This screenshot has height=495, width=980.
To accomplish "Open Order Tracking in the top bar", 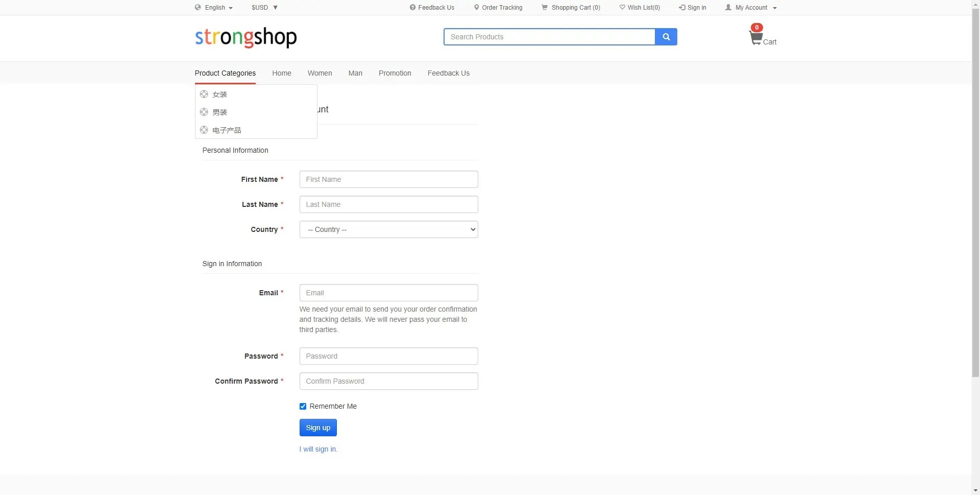I will point(498,8).
